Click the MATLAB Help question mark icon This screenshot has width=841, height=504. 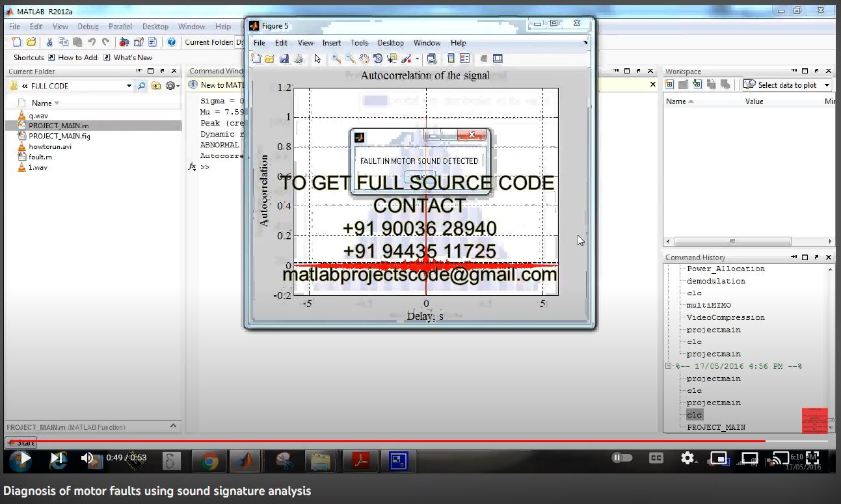tap(171, 42)
